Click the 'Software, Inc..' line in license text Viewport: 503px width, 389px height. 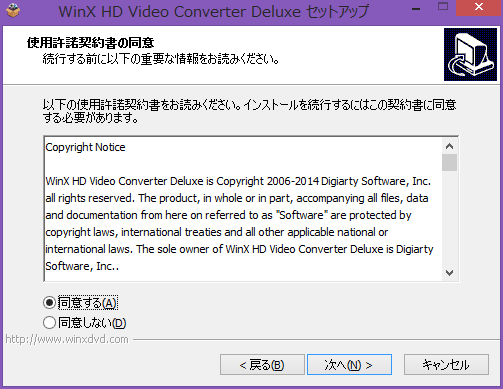82,266
